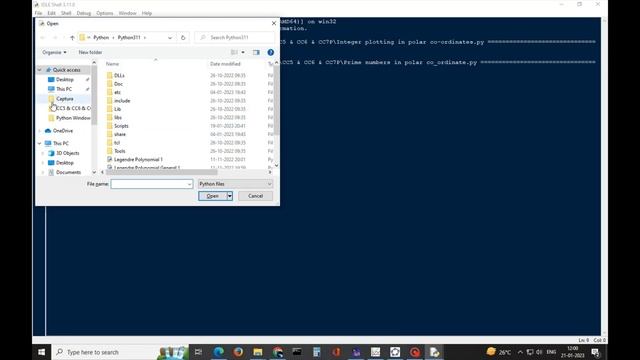Screen dimensions: 640x360
Task: Expand the OneDrive tree node
Action: tap(40, 131)
